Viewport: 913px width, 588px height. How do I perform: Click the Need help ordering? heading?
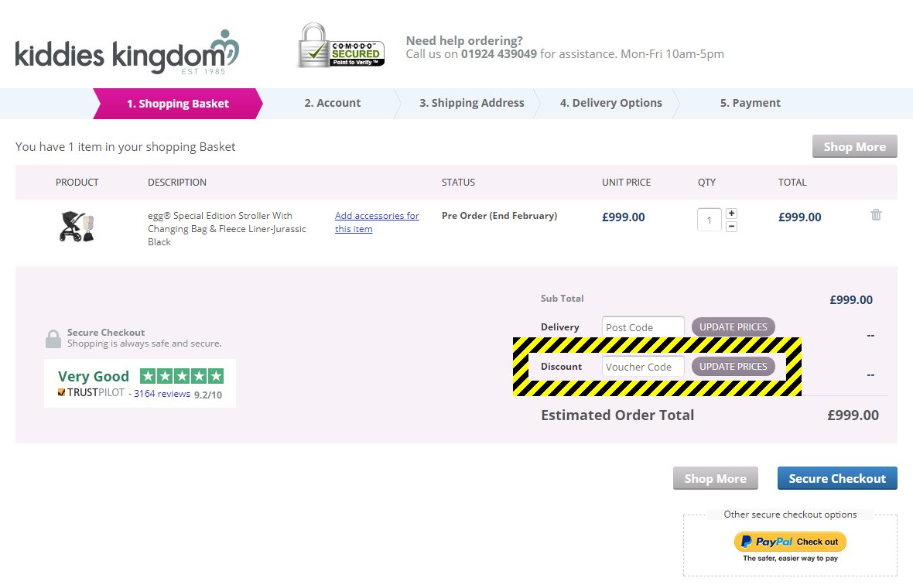(x=464, y=41)
